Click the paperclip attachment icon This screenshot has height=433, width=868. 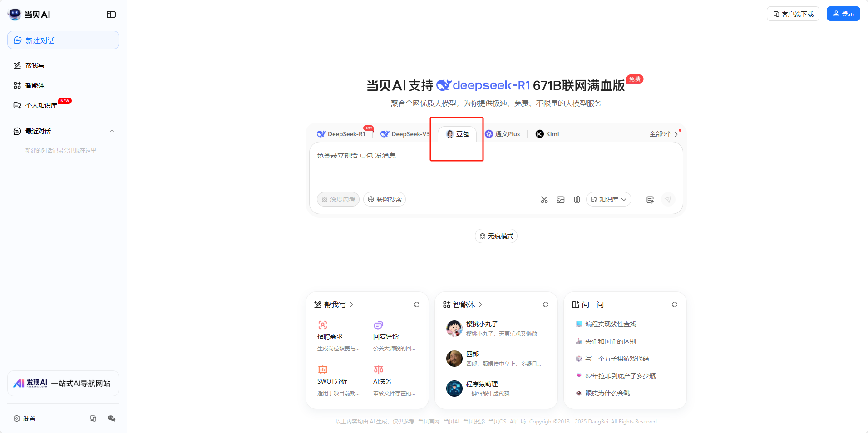click(x=577, y=200)
